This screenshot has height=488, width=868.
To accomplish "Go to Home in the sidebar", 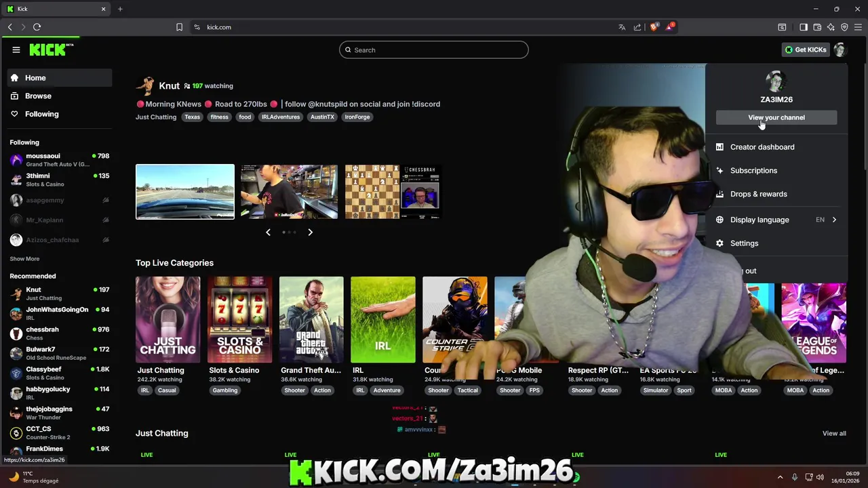I will [60, 78].
